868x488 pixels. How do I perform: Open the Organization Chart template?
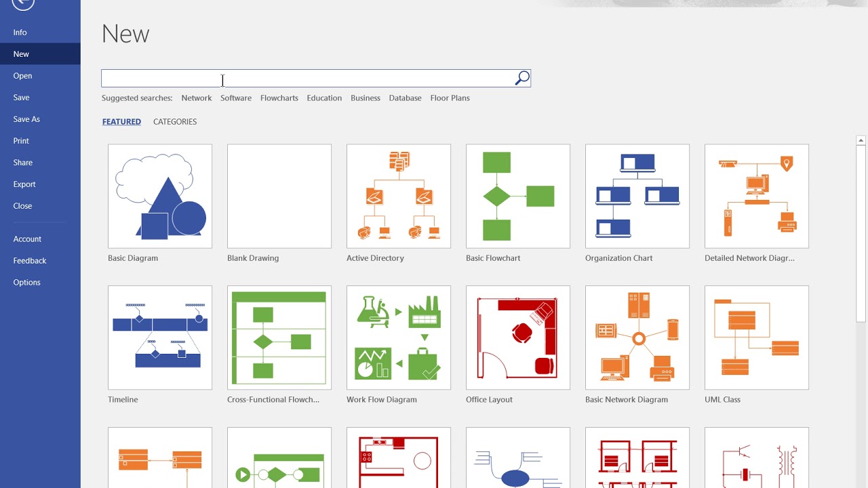[637, 196]
